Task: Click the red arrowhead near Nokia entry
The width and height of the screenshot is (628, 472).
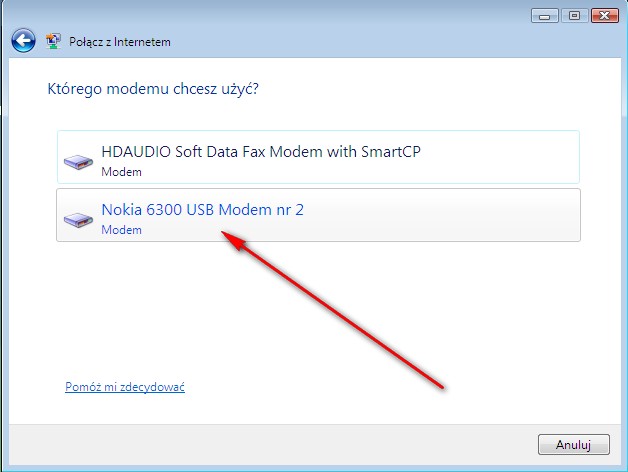Action: click(x=234, y=240)
